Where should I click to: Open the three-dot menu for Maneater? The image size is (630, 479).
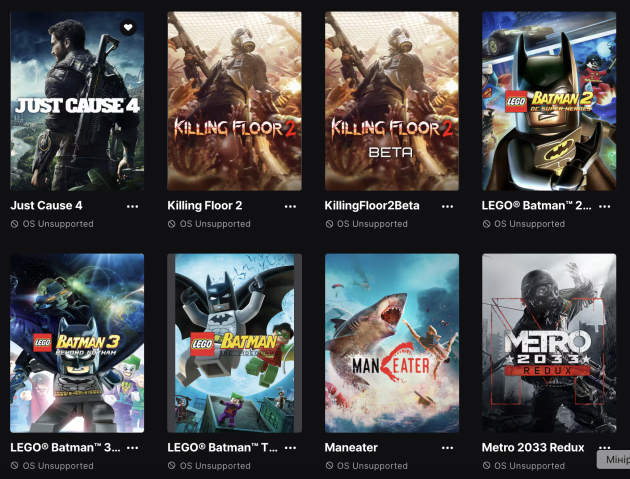tap(447, 448)
